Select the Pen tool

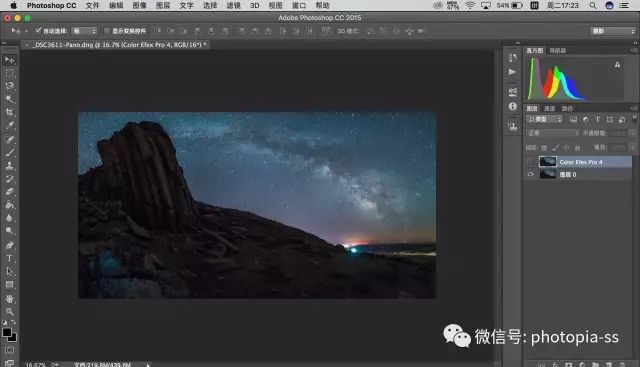(x=9, y=245)
